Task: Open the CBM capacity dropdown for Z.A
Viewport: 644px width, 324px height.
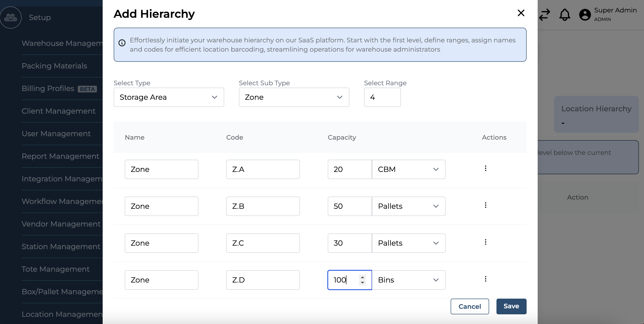Action: coord(408,169)
